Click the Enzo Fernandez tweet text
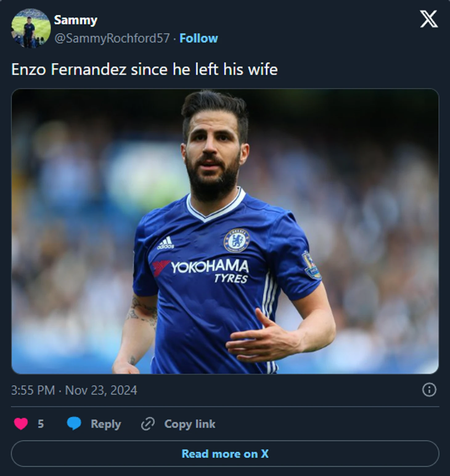The height and width of the screenshot is (476, 450). coord(144,69)
